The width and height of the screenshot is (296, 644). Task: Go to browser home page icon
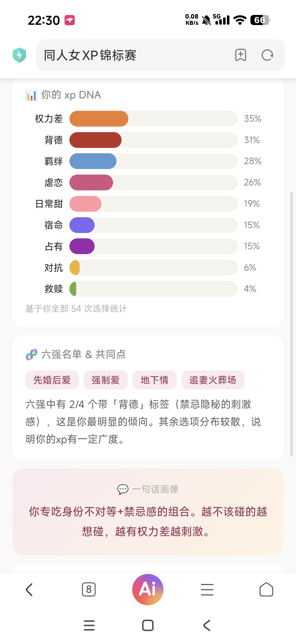pyautogui.click(x=266, y=589)
